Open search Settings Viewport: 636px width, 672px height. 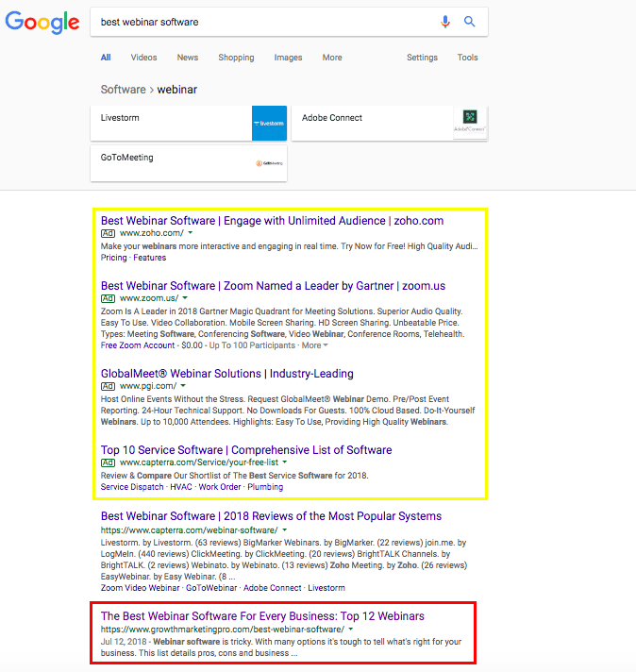pyautogui.click(x=422, y=58)
